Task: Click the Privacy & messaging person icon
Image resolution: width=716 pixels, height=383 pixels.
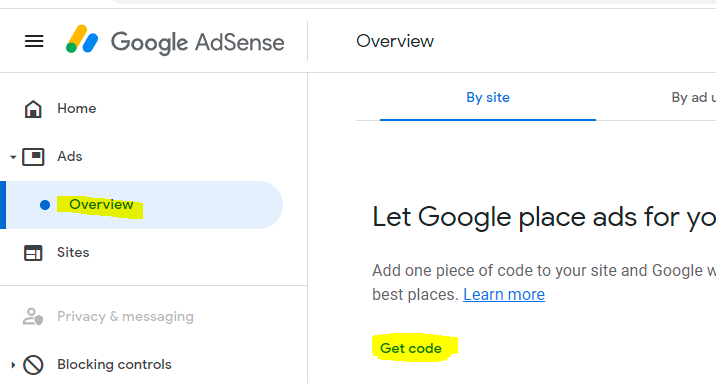Action: click(x=33, y=316)
